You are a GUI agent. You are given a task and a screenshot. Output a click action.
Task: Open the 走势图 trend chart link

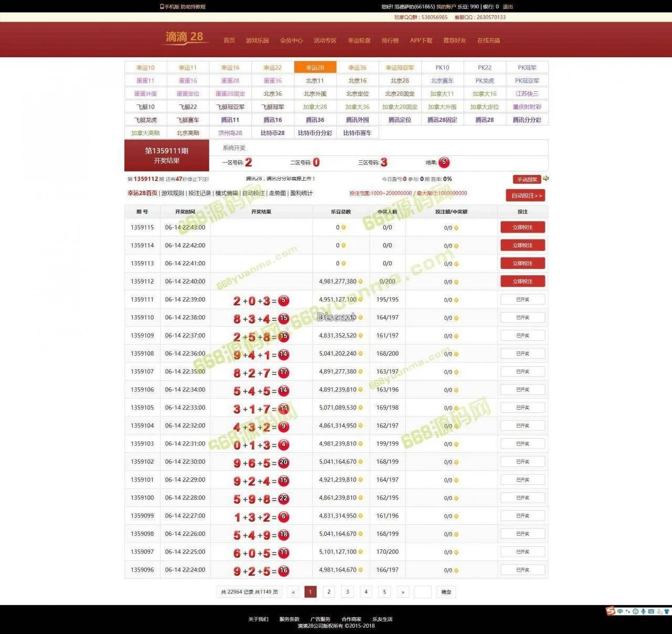[277, 193]
